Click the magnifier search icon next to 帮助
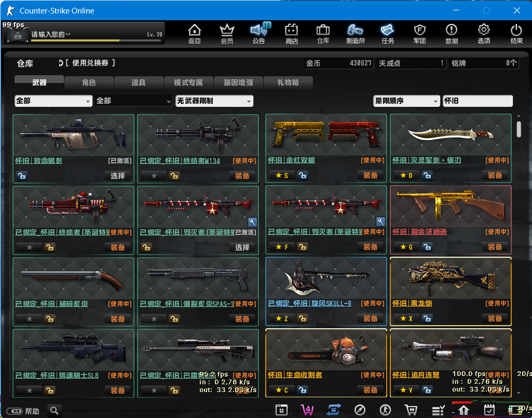This screenshot has width=532, height=418. pos(54,411)
